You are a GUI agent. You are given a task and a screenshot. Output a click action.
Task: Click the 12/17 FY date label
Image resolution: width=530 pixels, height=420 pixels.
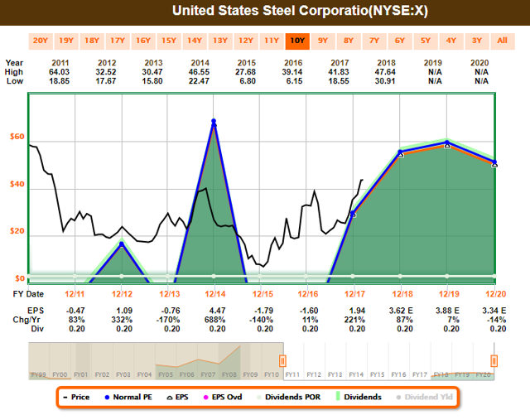pyautogui.click(x=354, y=294)
